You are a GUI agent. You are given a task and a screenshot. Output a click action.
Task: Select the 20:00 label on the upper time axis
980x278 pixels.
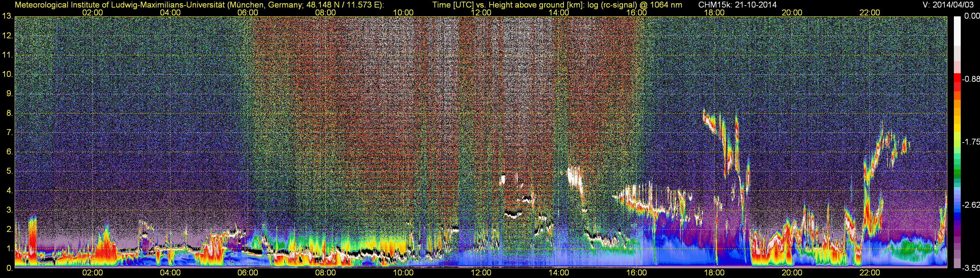pos(792,12)
